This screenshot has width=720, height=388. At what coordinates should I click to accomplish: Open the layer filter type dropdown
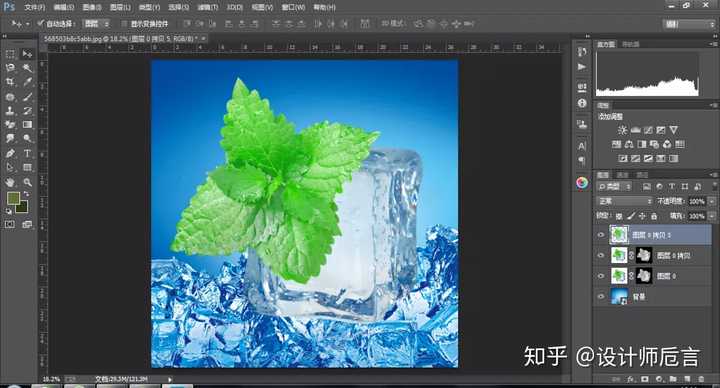615,186
